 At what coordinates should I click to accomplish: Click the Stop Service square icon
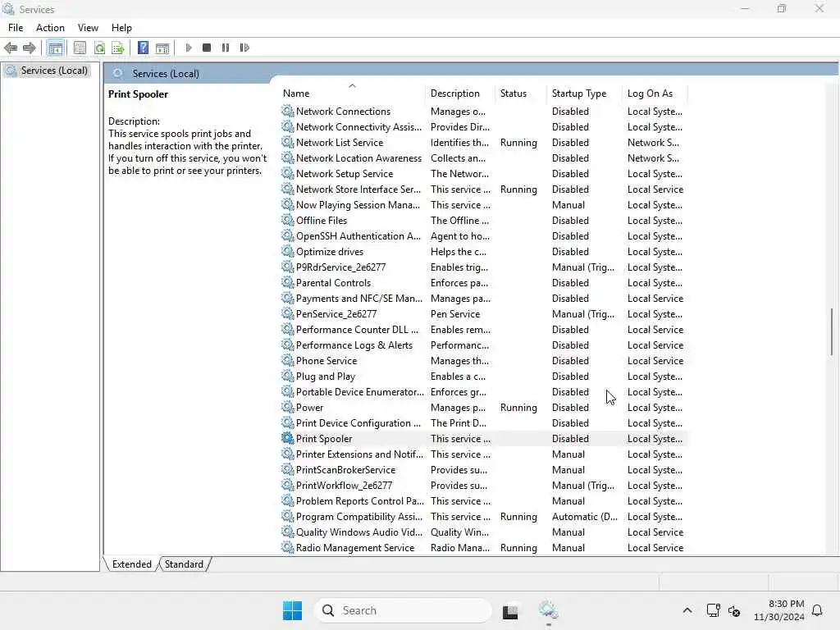(x=207, y=48)
